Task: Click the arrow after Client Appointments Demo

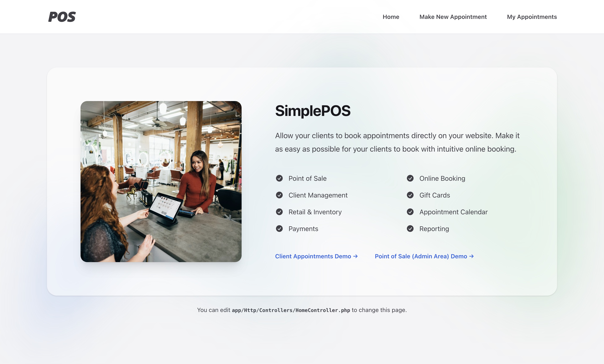Action: pyautogui.click(x=356, y=256)
